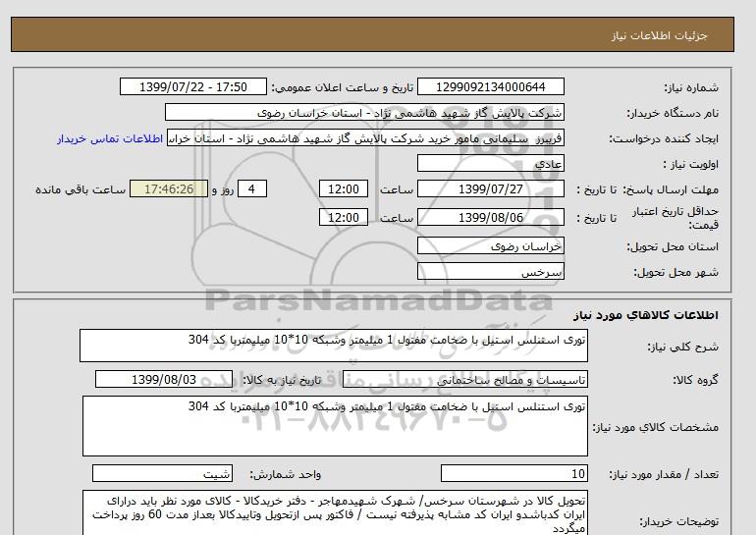Click the شرح کلی نیاز description box
This screenshot has width=756, height=535.
click(x=334, y=347)
